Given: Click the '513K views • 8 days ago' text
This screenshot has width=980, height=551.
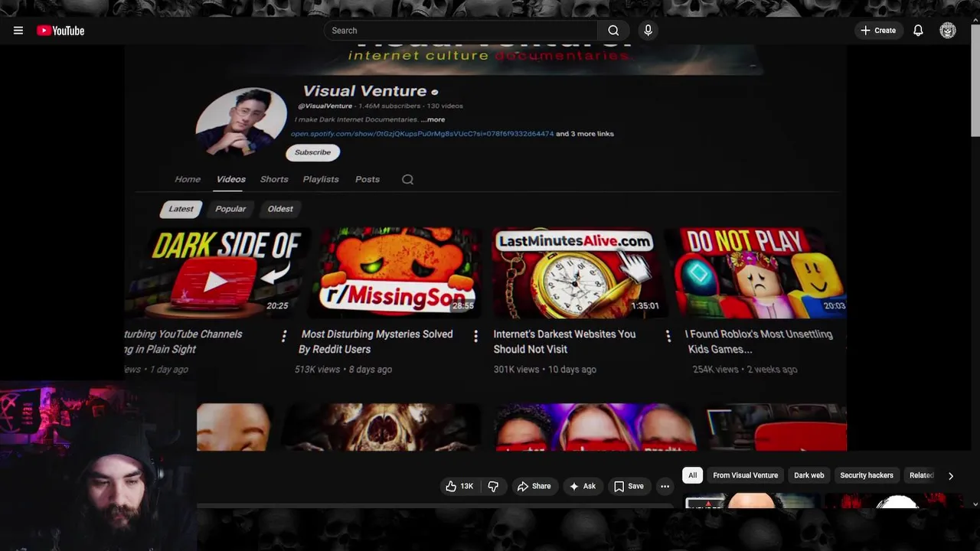Looking at the screenshot, I should coord(343,369).
